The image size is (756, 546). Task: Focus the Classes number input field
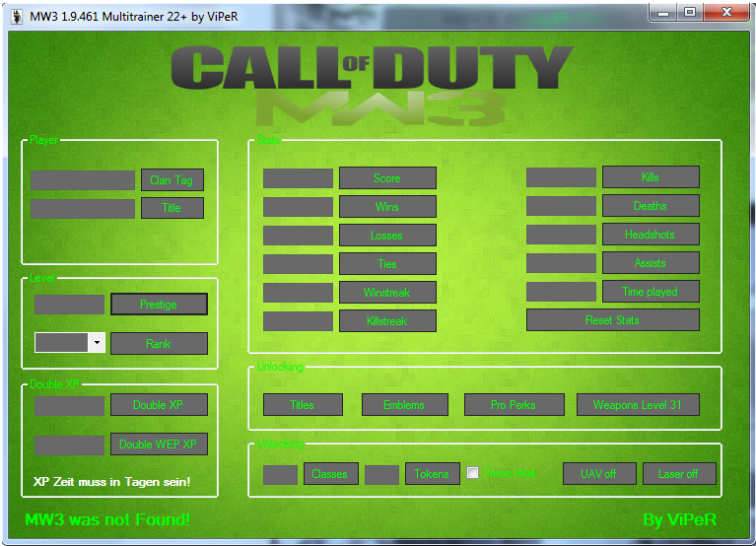pyautogui.click(x=280, y=475)
